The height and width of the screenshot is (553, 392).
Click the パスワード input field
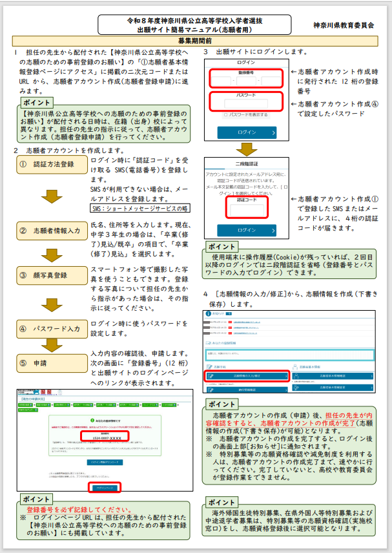pos(246,103)
